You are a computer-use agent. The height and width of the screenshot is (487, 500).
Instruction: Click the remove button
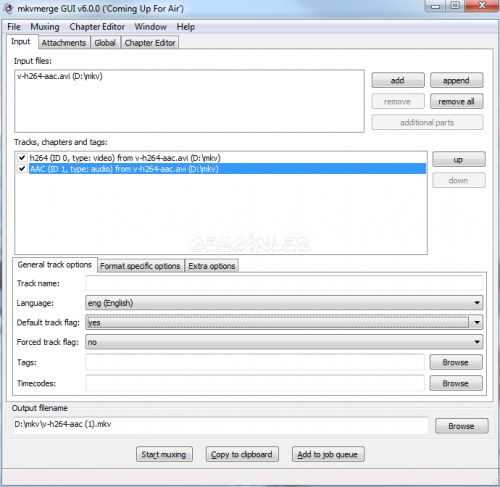398,101
